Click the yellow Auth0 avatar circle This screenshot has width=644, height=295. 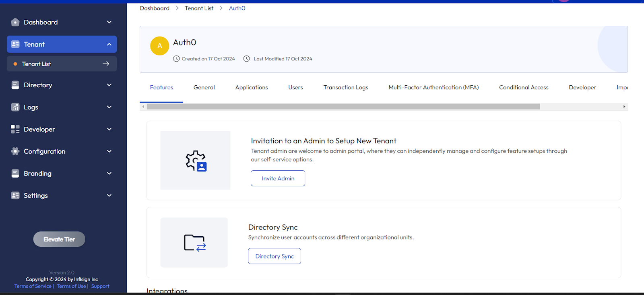[159, 46]
